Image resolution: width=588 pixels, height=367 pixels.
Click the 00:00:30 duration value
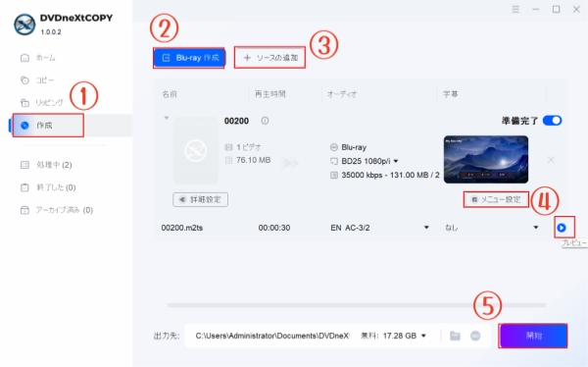(x=274, y=228)
